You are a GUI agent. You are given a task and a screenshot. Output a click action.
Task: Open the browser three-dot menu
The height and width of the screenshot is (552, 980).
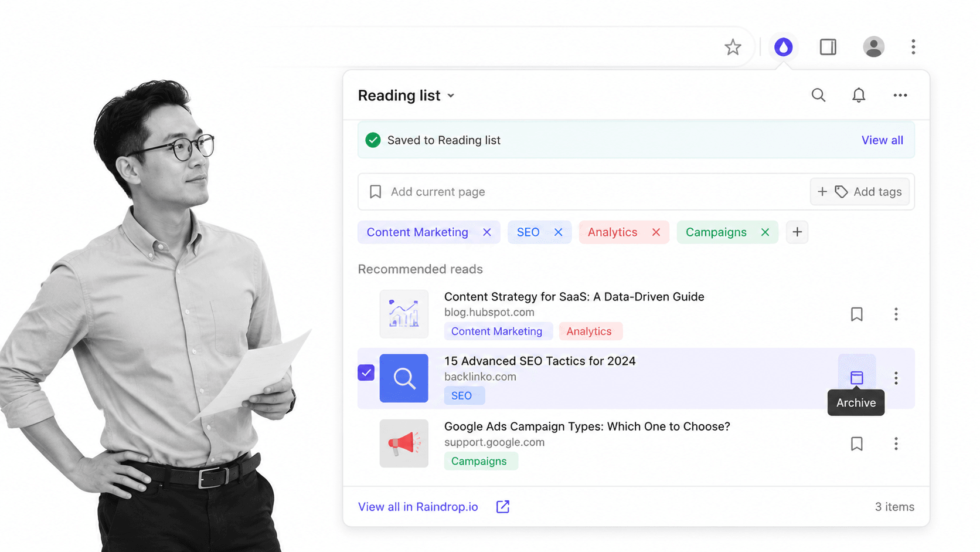913,47
